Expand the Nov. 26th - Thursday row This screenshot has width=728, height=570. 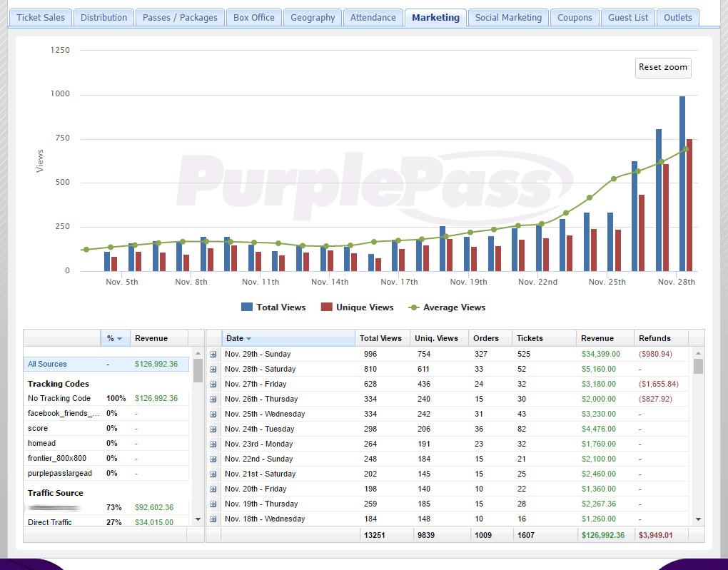tap(213, 399)
